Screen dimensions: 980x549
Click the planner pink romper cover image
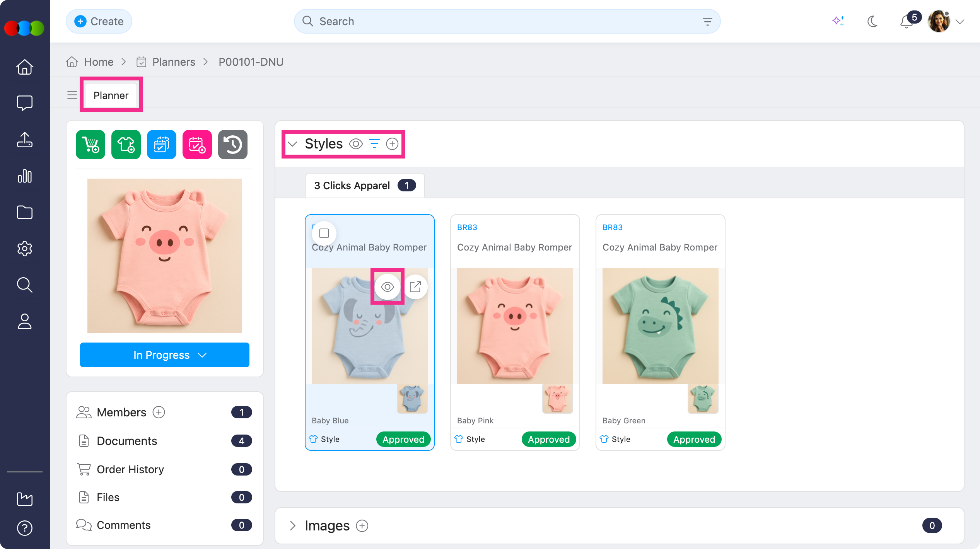pyautogui.click(x=165, y=256)
